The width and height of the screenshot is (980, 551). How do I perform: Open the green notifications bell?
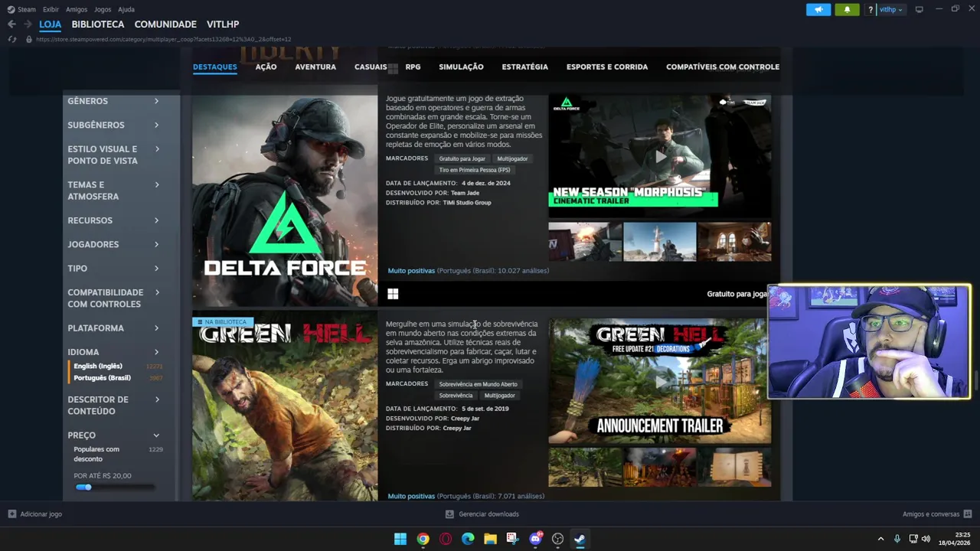tap(847, 10)
